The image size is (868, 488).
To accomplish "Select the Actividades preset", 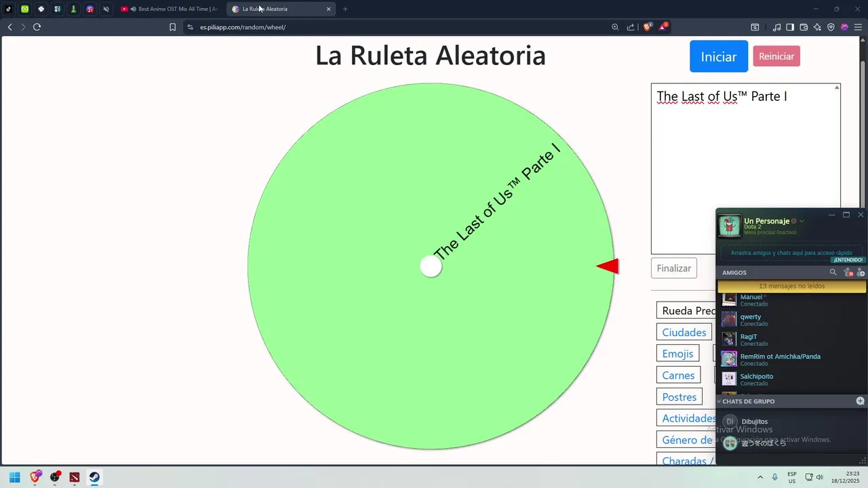I will [x=686, y=418].
